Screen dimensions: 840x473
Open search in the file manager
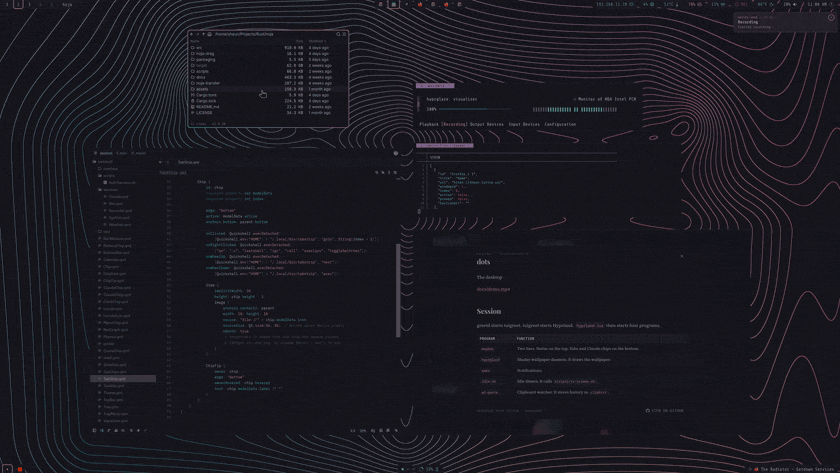click(338, 34)
